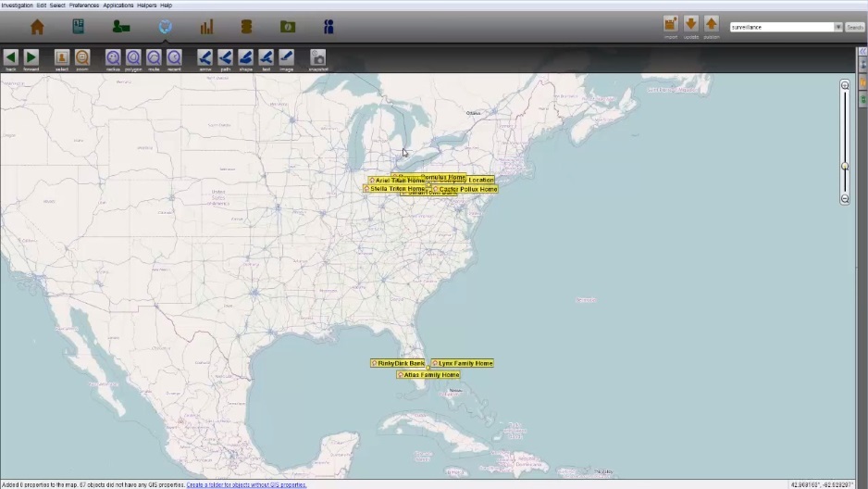Open the Helpers menu
Screen dimensions: 868x489
147,5
